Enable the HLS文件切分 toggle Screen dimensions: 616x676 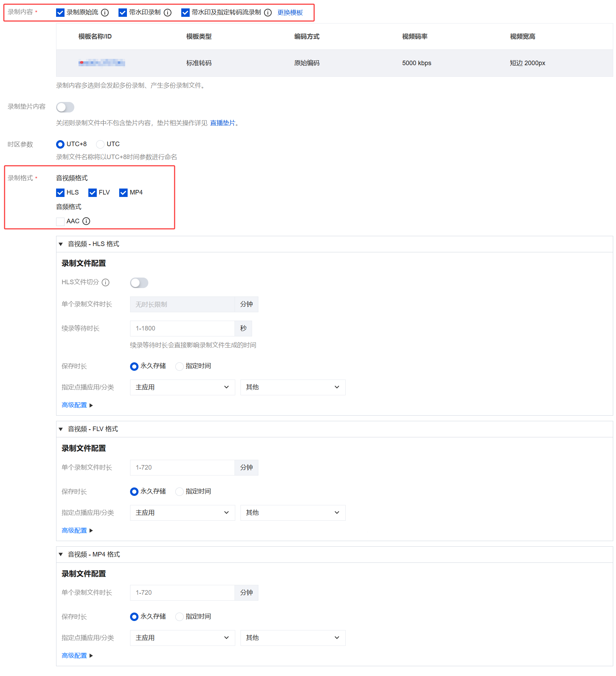[x=139, y=283]
